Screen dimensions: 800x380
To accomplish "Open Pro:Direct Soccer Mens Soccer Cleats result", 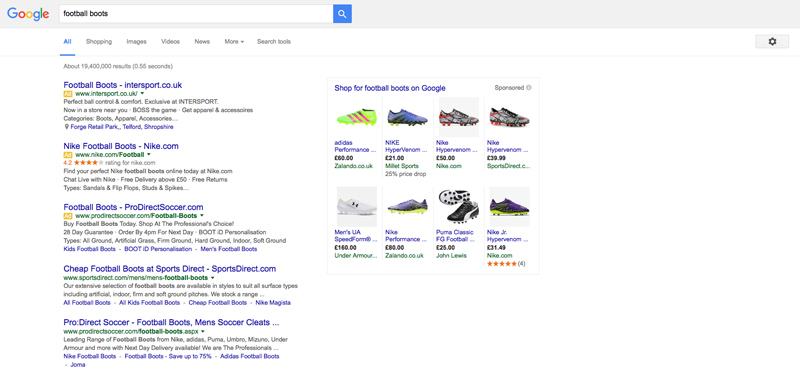I will click(171, 322).
